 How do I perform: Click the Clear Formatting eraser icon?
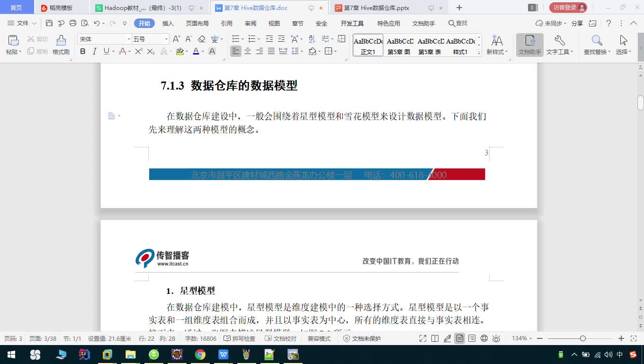[x=202, y=39]
